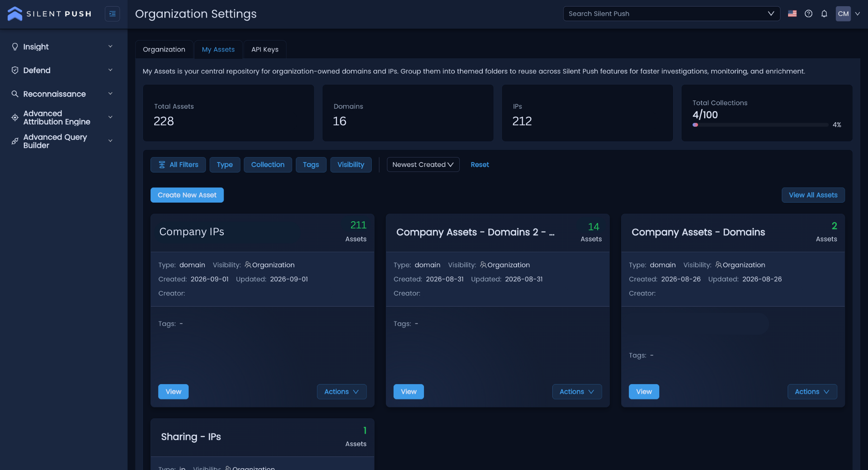Viewport: 868px width, 470px height.
Task: Click Create New Asset button
Action: [x=187, y=195]
